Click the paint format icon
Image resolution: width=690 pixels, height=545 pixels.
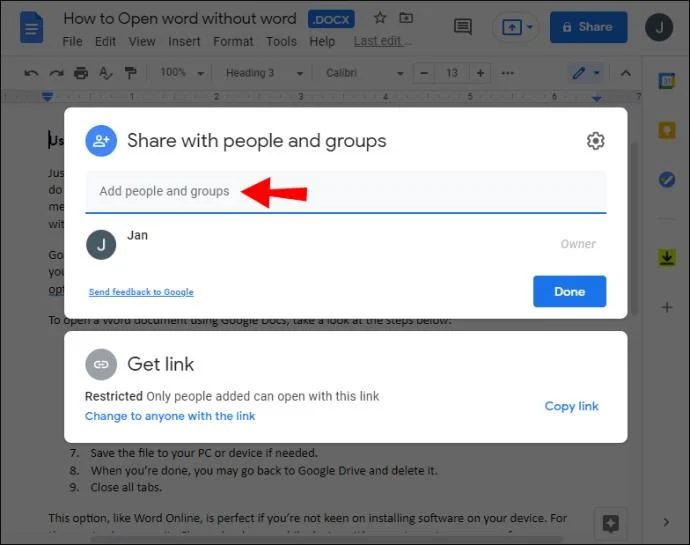130,73
